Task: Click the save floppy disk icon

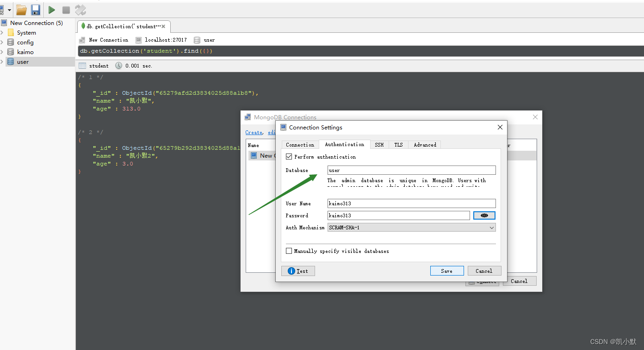Action: [36, 10]
